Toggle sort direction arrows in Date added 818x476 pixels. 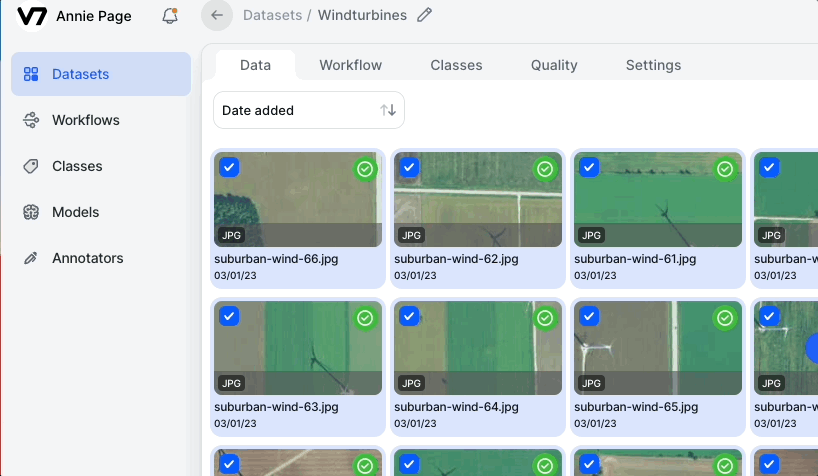[x=388, y=110]
